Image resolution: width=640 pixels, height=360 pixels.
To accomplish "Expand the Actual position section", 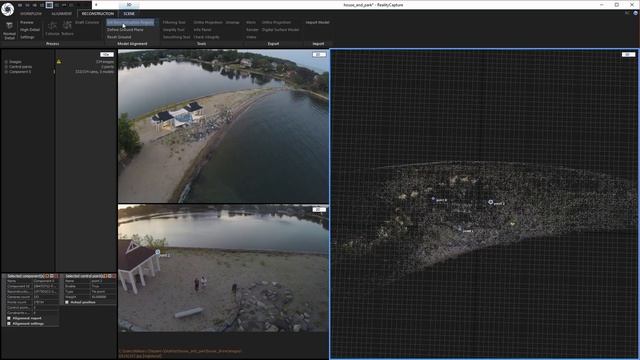I will pos(67,302).
